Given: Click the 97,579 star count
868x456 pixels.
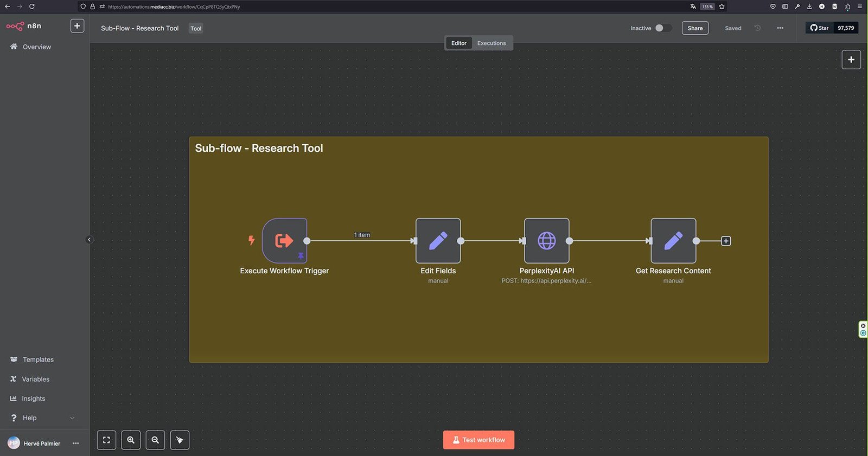Looking at the screenshot, I should [x=846, y=28].
